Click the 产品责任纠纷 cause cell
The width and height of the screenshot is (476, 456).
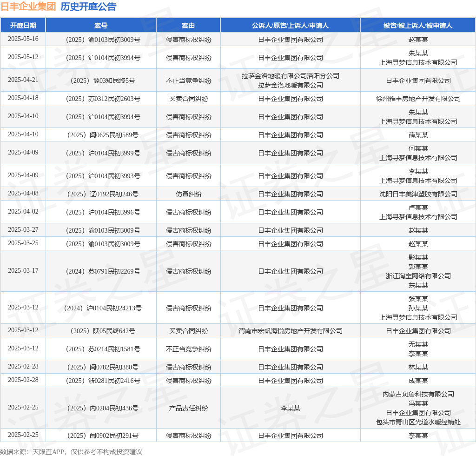click(x=188, y=408)
